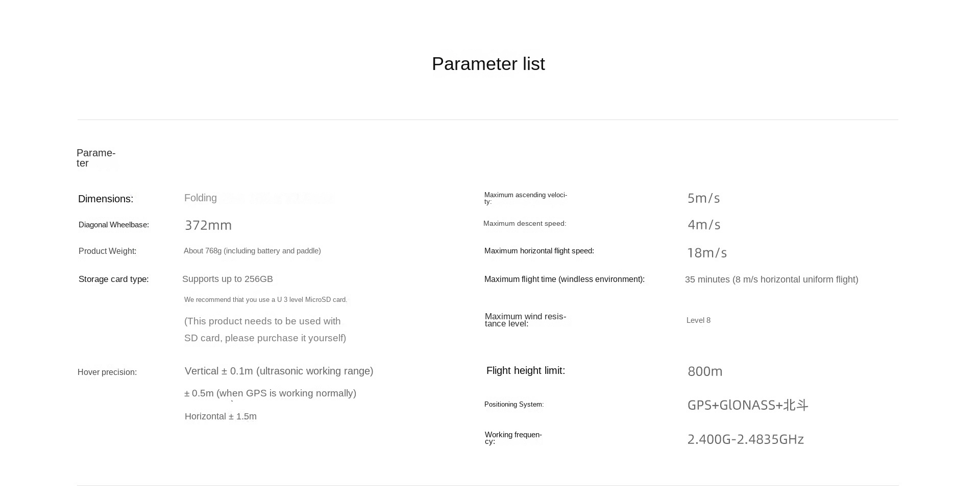Click the Parameter list heading
This screenshot has width=980, height=495.
coord(488,64)
